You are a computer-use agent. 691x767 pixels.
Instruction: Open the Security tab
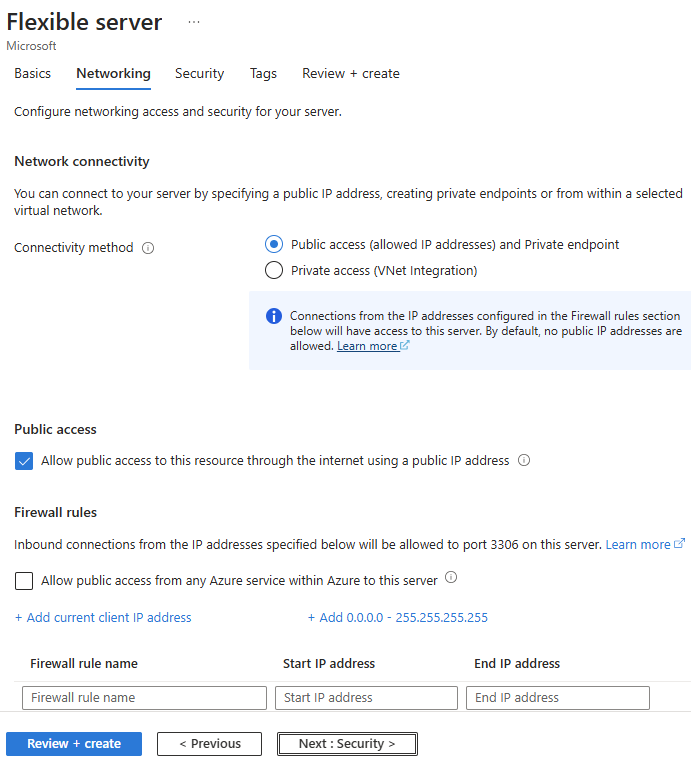pyautogui.click(x=199, y=73)
